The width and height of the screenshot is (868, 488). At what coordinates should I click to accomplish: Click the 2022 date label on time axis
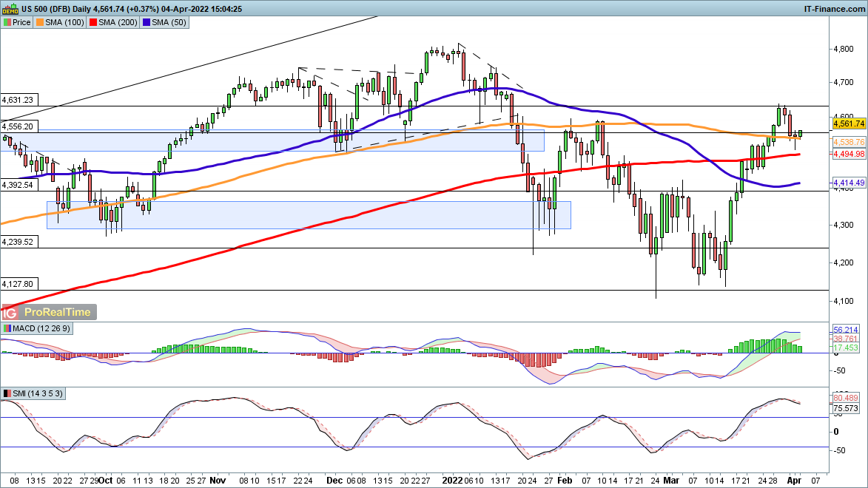click(451, 481)
